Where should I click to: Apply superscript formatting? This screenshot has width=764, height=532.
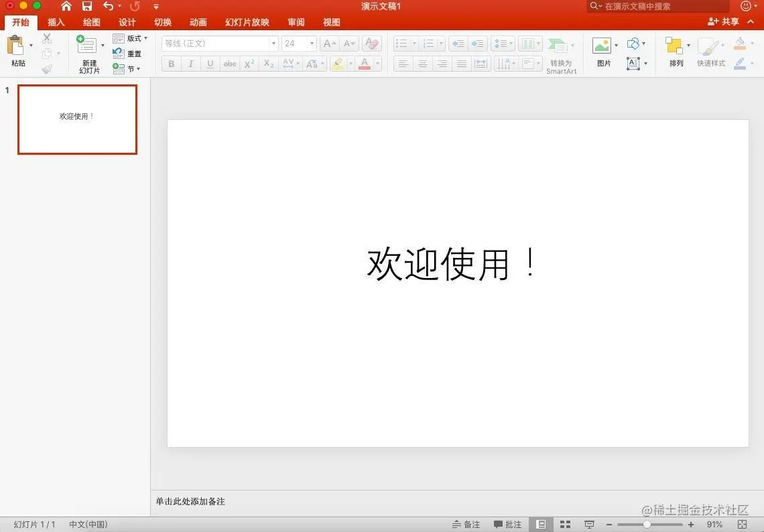[249, 64]
